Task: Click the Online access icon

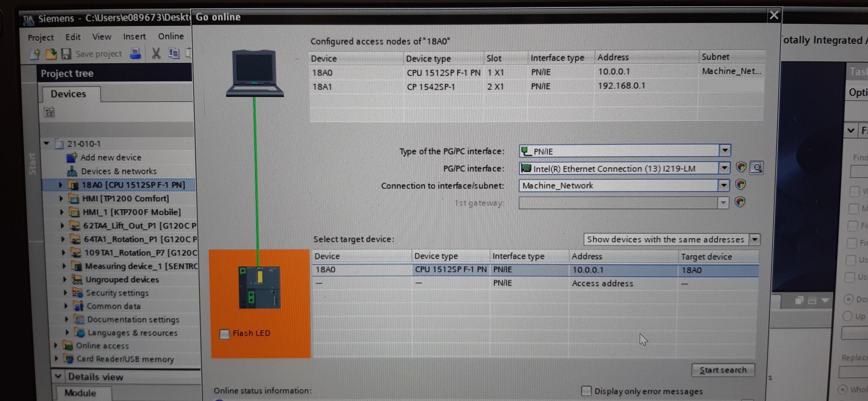Action: coord(68,346)
